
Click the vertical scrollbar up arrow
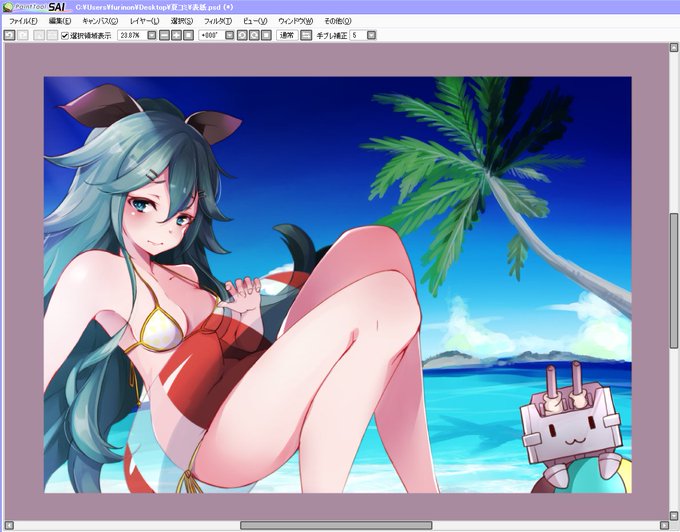click(x=673, y=47)
